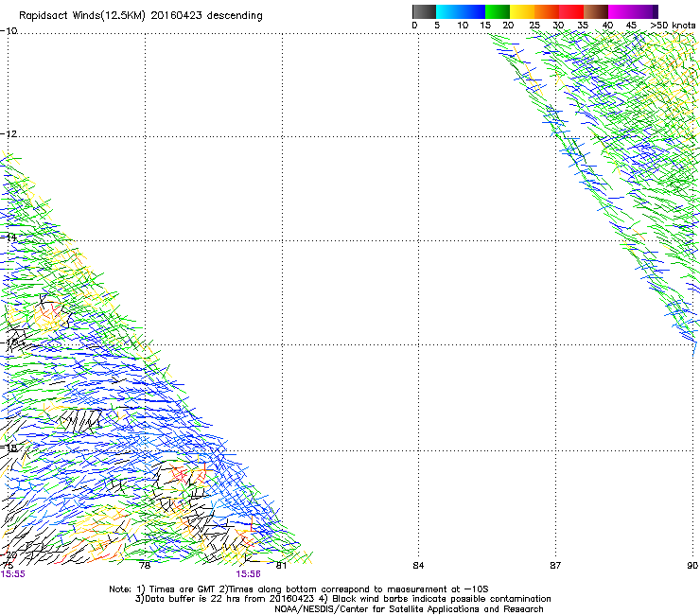
Task: Click the legend scale label '15'
Action: click(x=485, y=25)
